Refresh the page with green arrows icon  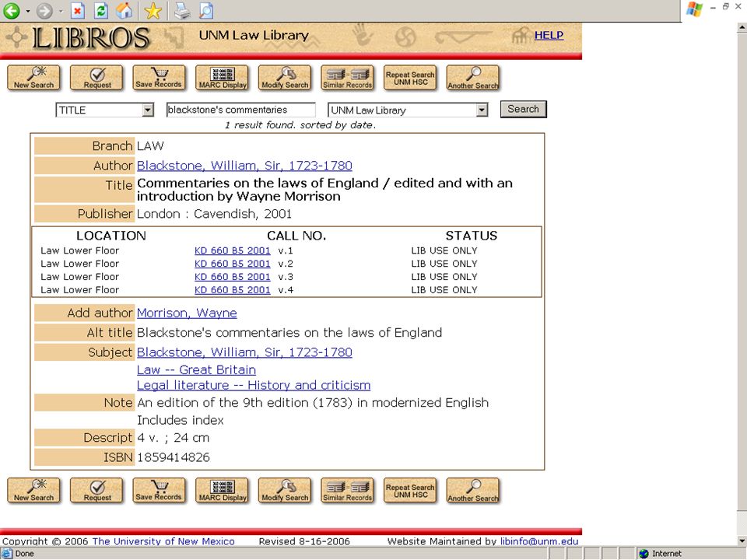(101, 10)
